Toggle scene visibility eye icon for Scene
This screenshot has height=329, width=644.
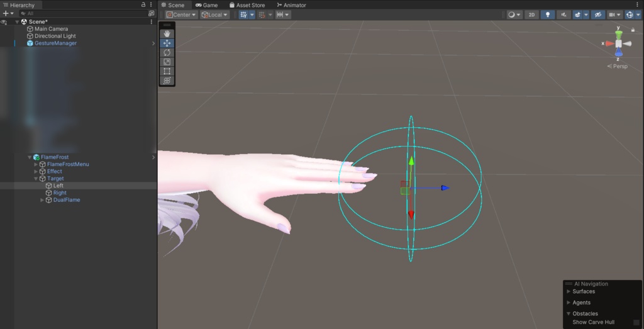(4, 22)
